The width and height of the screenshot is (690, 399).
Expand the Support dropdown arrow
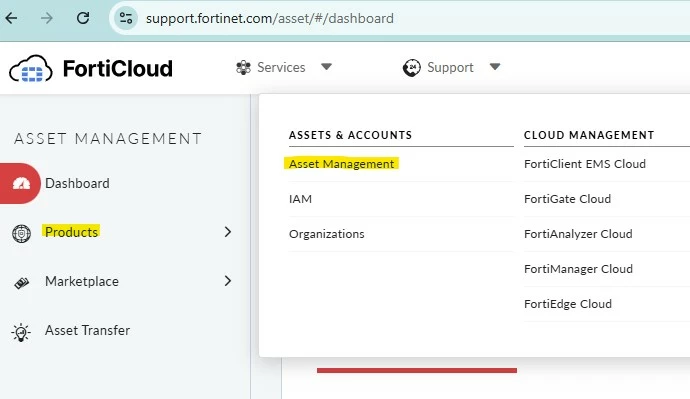click(495, 67)
